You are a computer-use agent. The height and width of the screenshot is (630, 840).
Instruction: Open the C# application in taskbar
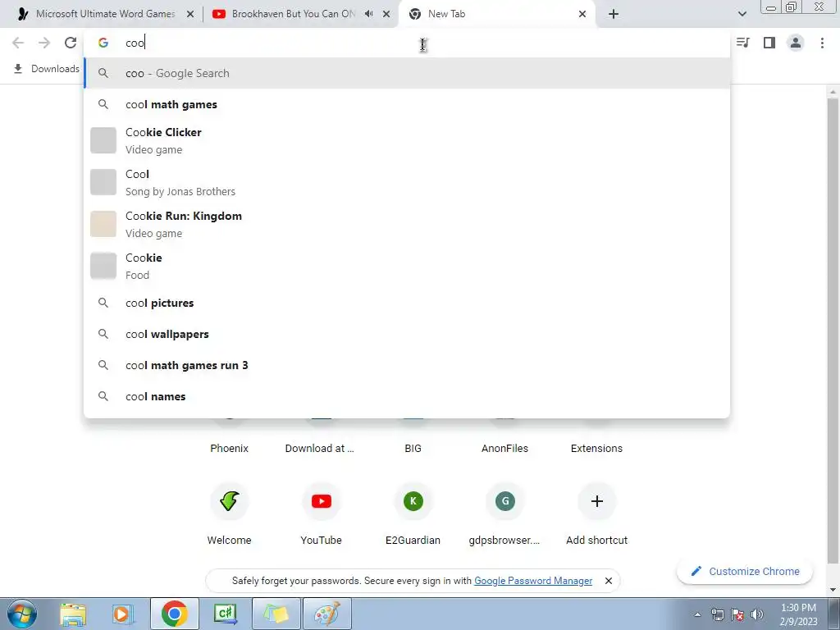point(225,614)
